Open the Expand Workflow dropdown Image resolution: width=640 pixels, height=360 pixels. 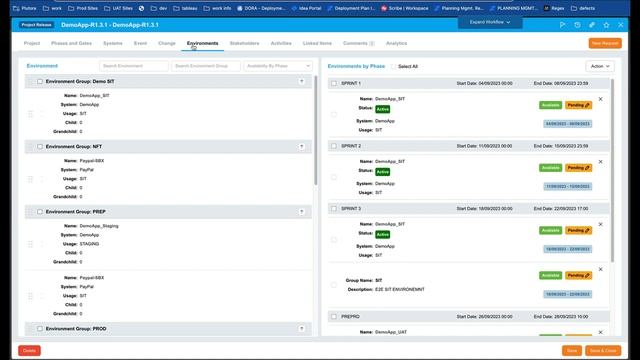[490, 22]
